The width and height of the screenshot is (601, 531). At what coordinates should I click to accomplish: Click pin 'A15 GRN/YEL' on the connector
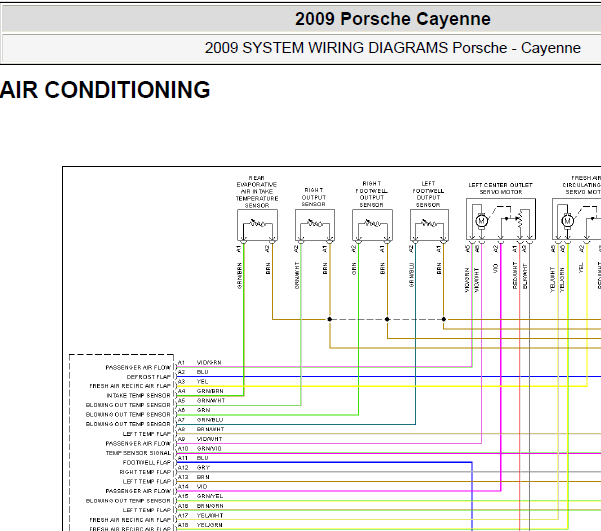200,496
